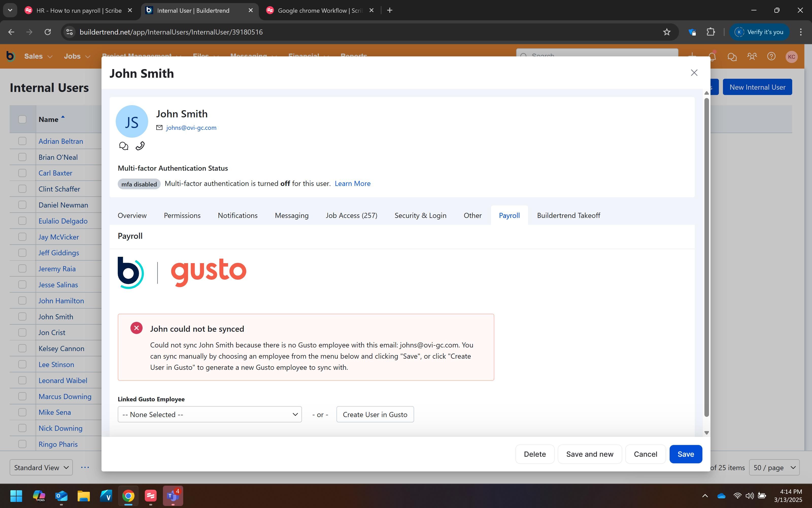The image size is (812, 508).
Task: Click the Delete button
Action: [x=534, y=454]
